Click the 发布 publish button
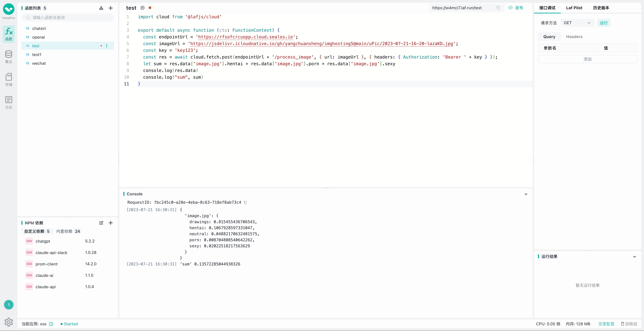 (516, 8)
